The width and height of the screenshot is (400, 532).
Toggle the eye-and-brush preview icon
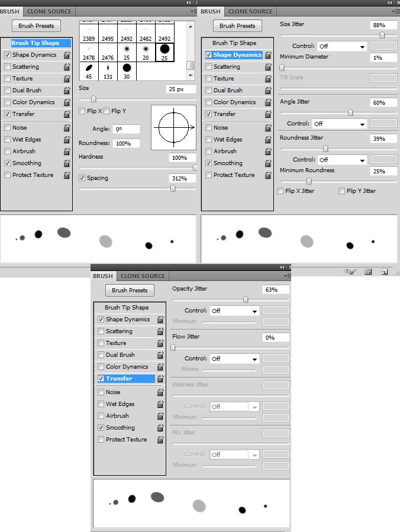tap(350, 272)
